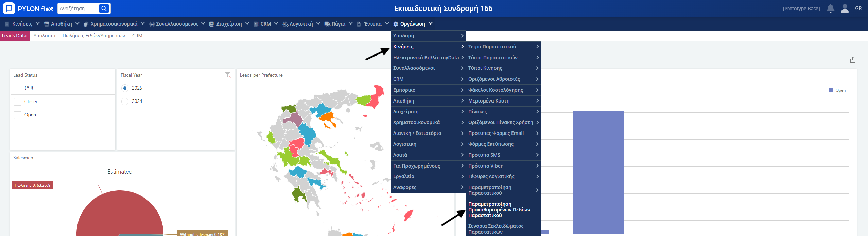Click the Open legend color swatch
Image resolution: width=868 pixels, height=236 pixels.
pyautogui.click(x=831, y=90)
